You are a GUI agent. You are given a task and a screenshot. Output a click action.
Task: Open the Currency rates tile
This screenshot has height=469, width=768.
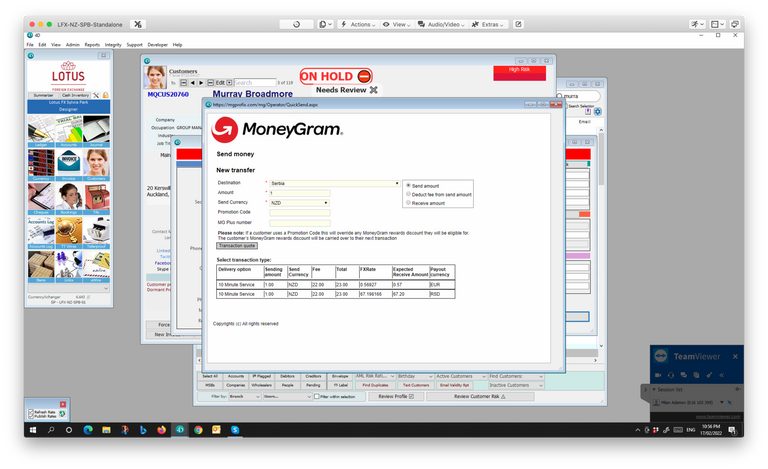coord(41,165)
